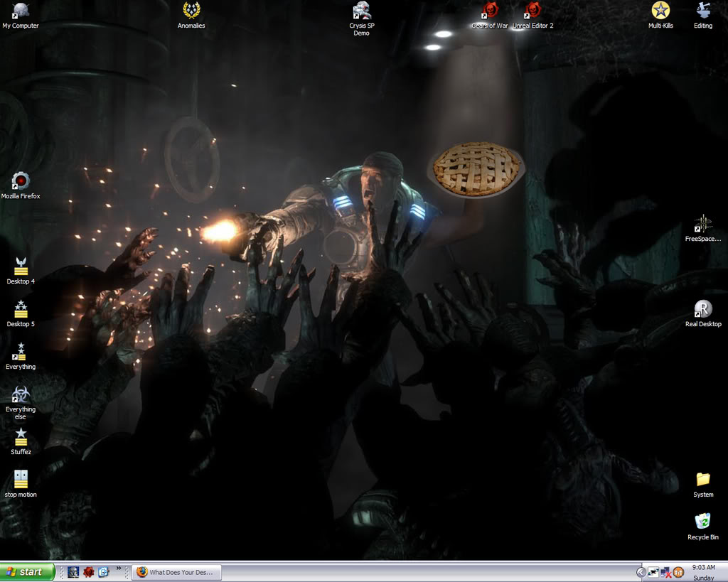Click the orange round tray icon
Screen dimensions: 728x582
tap(678, 572)
